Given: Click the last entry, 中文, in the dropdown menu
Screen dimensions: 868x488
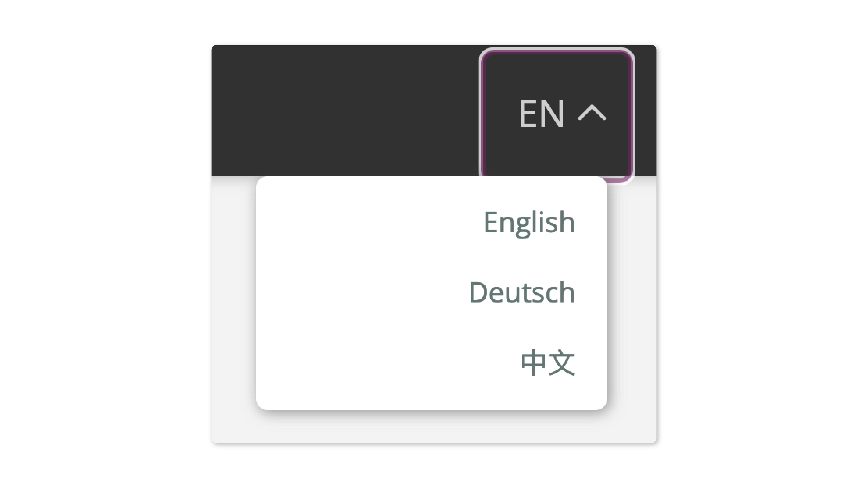Looking at the screenshot, I should pyautogui.click(x=548, y=362).
